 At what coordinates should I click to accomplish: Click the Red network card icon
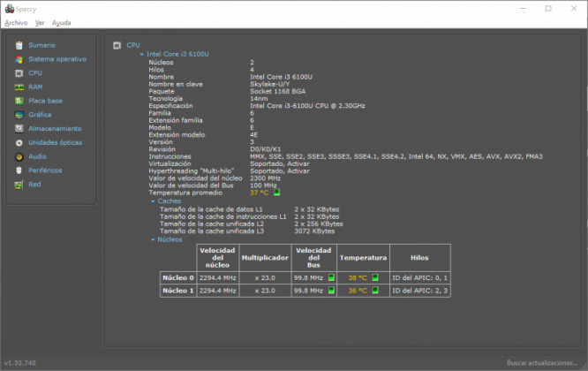tap(19, 185)
